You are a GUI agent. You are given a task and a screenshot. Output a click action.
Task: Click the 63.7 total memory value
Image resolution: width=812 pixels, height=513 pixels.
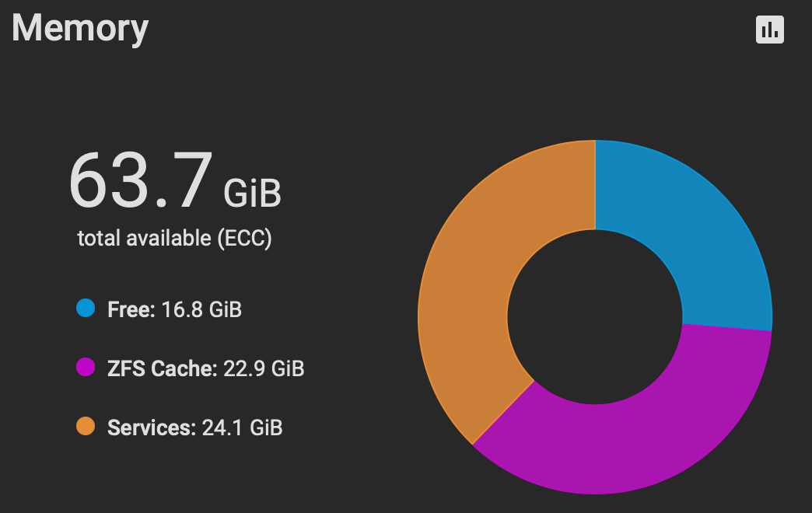(x=140, y=180)
